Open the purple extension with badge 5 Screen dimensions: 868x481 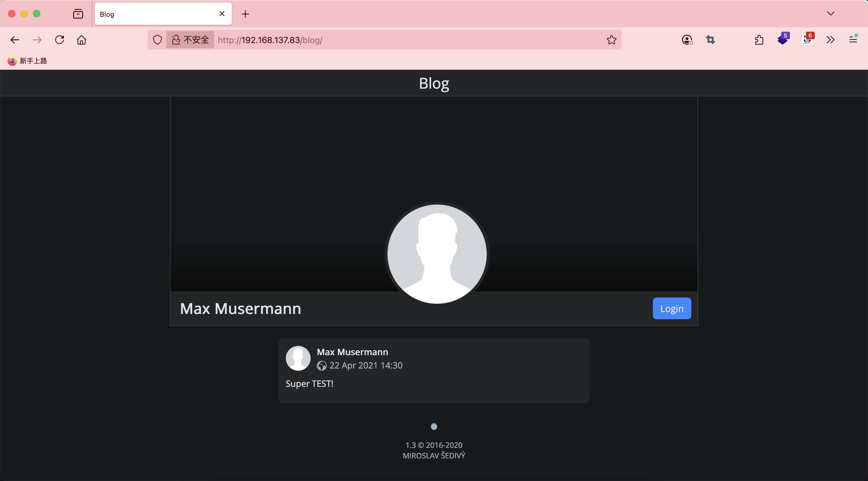[783, 39]
